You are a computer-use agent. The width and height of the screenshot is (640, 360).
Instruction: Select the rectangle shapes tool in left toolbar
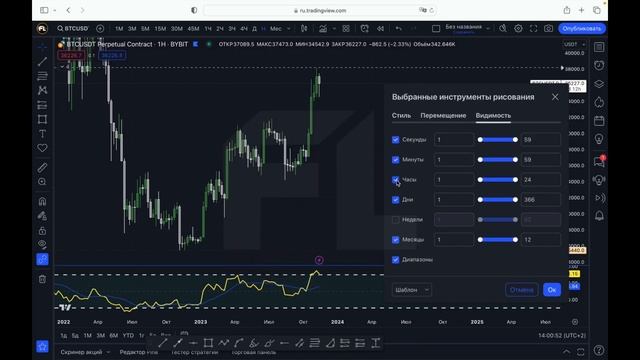42,119
